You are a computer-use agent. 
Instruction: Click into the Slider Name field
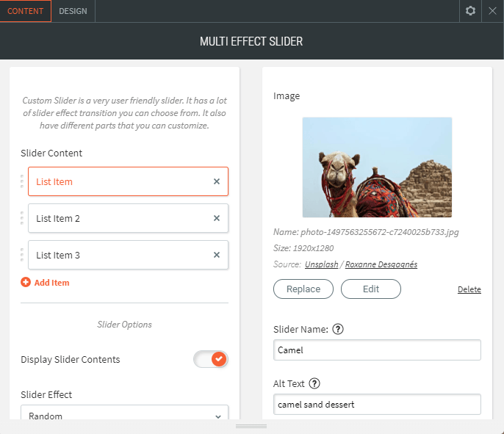(377, 350)
